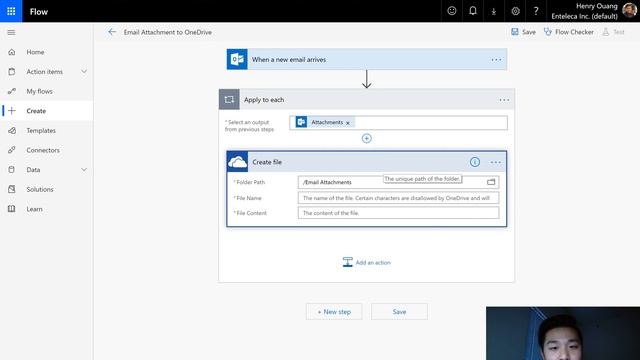Save flow from top toolbar
Screen dimensions: 640x360
click(x=523, y=32)
